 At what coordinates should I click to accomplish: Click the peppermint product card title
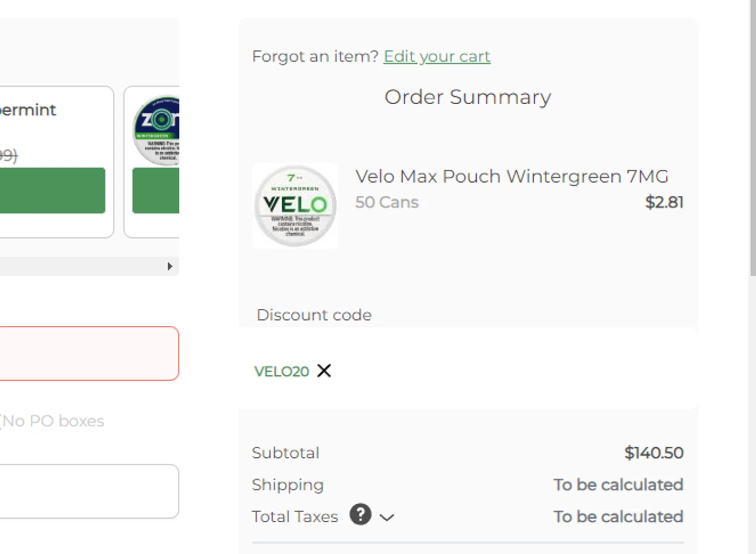point(28,110)
